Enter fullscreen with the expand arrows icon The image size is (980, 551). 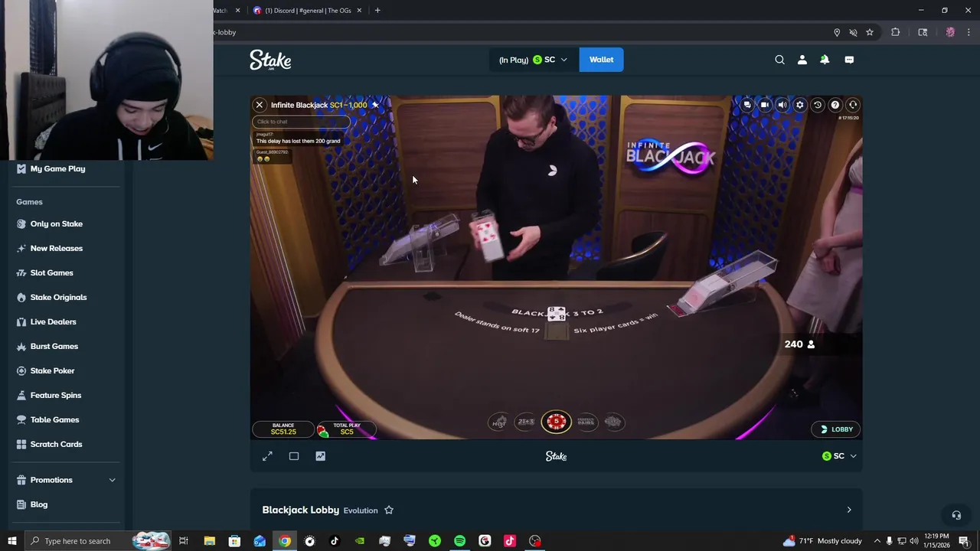pyautogui.click(x=267, y=456)
